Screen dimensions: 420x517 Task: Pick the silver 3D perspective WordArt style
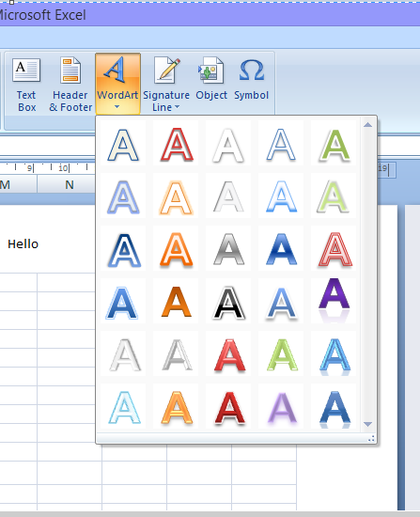(x=176, y=354)
